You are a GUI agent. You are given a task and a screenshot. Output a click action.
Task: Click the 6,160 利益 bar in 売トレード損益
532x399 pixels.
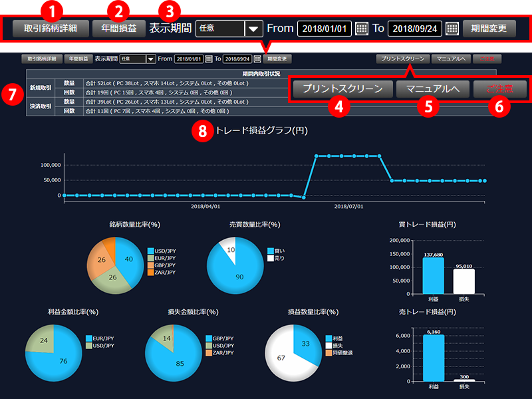[x=434, y=358]
